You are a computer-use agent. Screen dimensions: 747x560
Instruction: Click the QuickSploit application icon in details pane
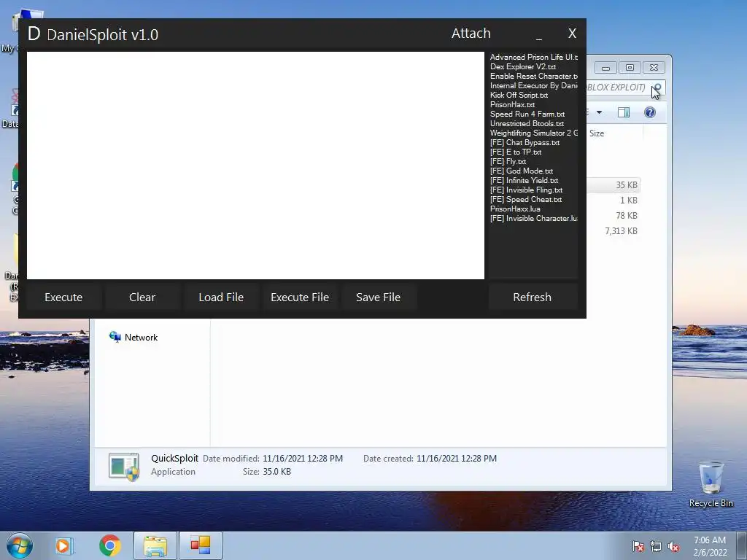click(124, 466)
